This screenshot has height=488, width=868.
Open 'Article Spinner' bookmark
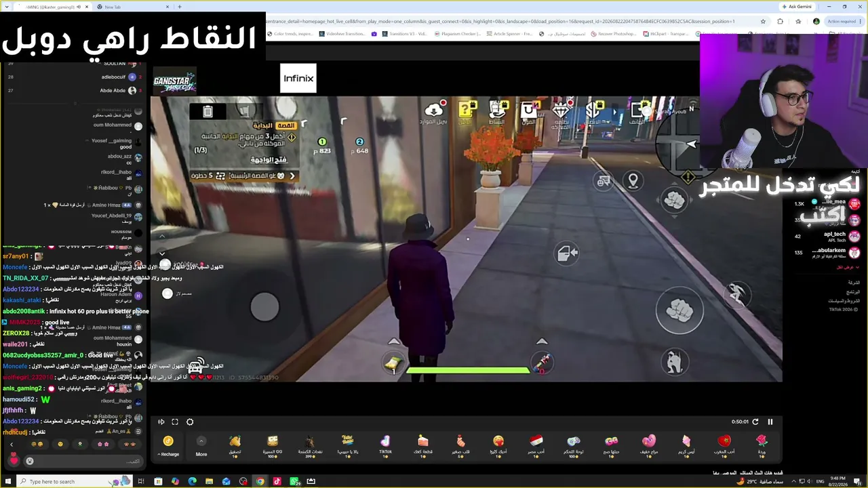(509, 33)
